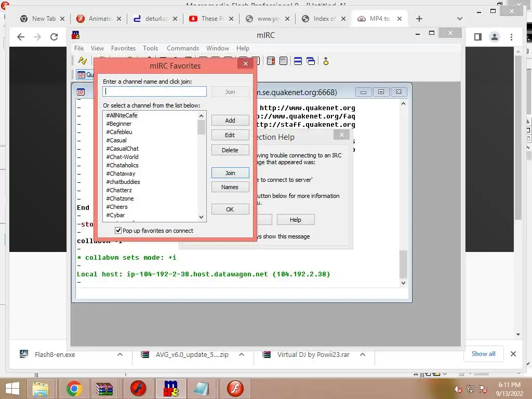Switch to mIRC in the taskbar
This screenshot has width=532, height=399.
pos(171,389)
